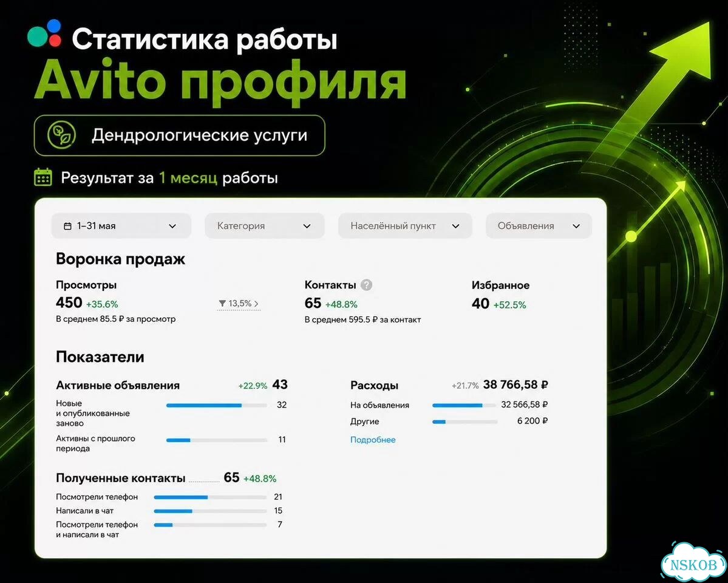This screenshot has height=583, width=728.
Task: Click the Просмотры value 450
Action: click(69, 303)
